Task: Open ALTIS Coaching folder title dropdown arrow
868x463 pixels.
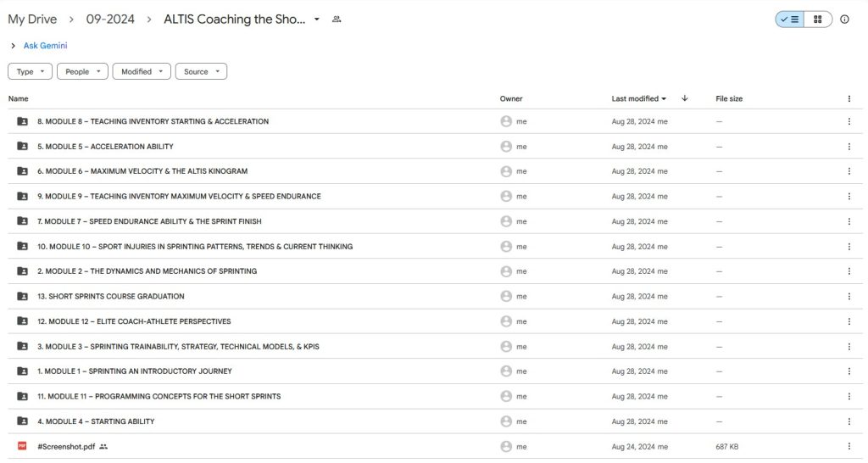Action: coord(317,20)
